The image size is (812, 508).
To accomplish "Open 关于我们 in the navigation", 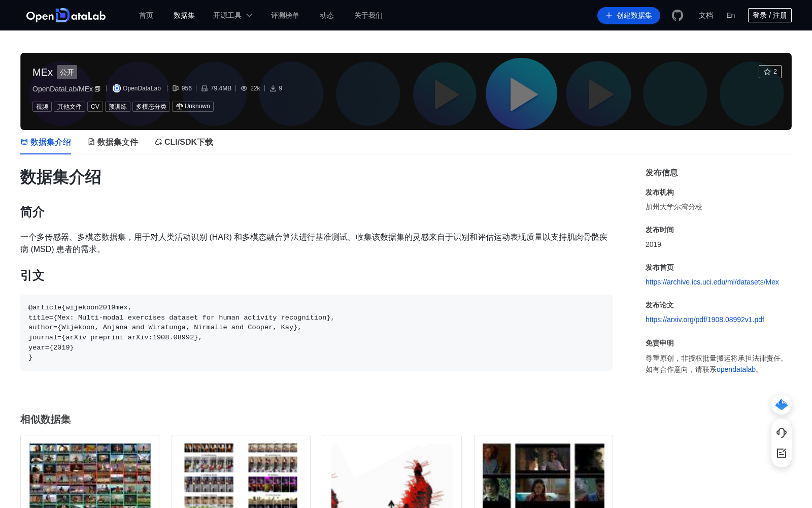I will pos(368,15).
